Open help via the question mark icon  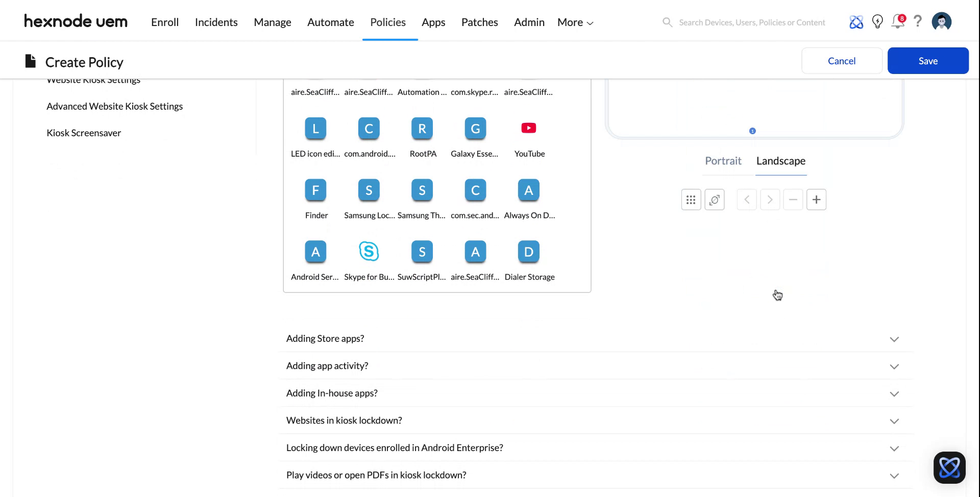918,21
